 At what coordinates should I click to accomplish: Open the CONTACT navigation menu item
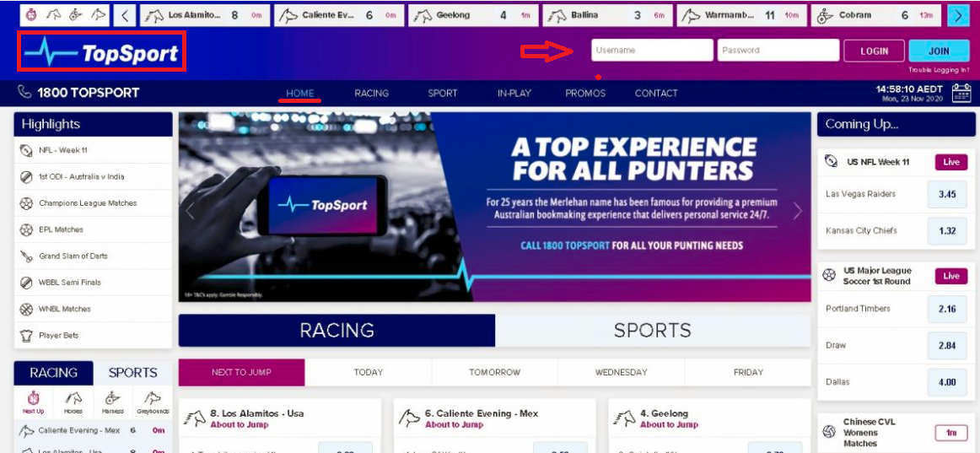tap(656, 93)
